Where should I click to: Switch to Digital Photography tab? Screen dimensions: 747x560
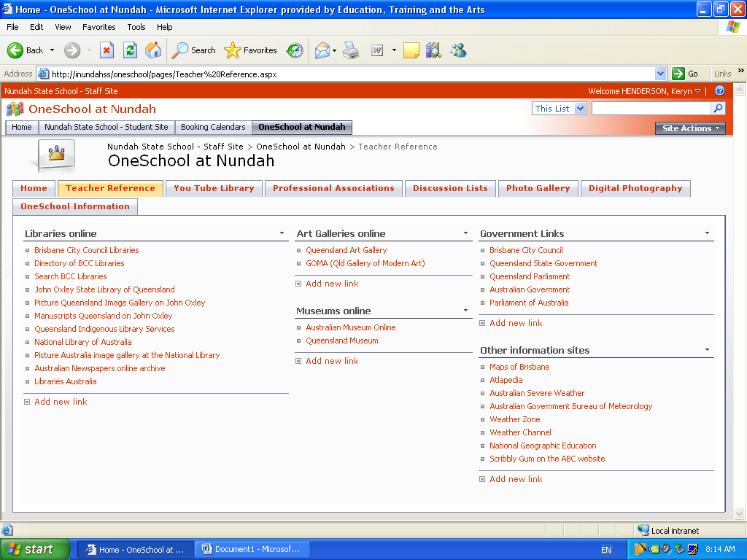[635, 188]
